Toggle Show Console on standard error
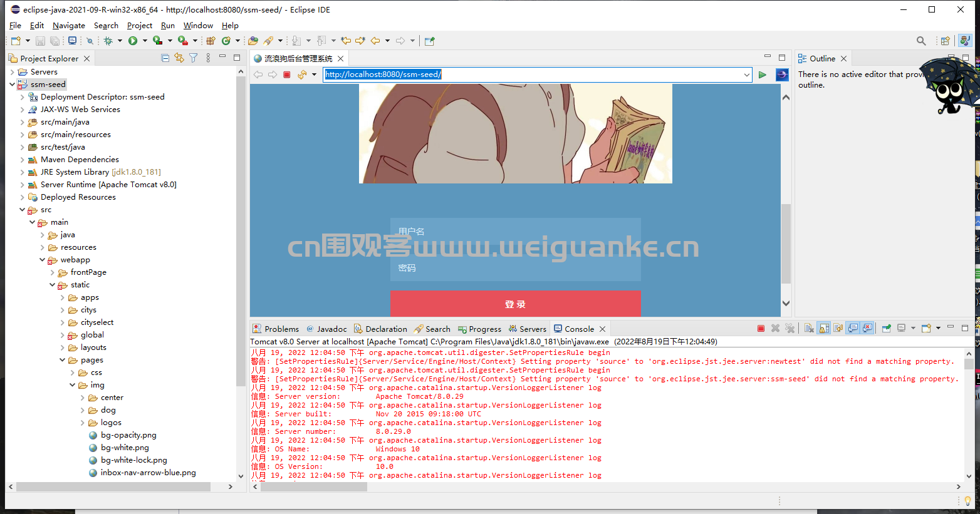Image resolution: width=980 pixels, height=514 pixels. [x=867, y=329]
